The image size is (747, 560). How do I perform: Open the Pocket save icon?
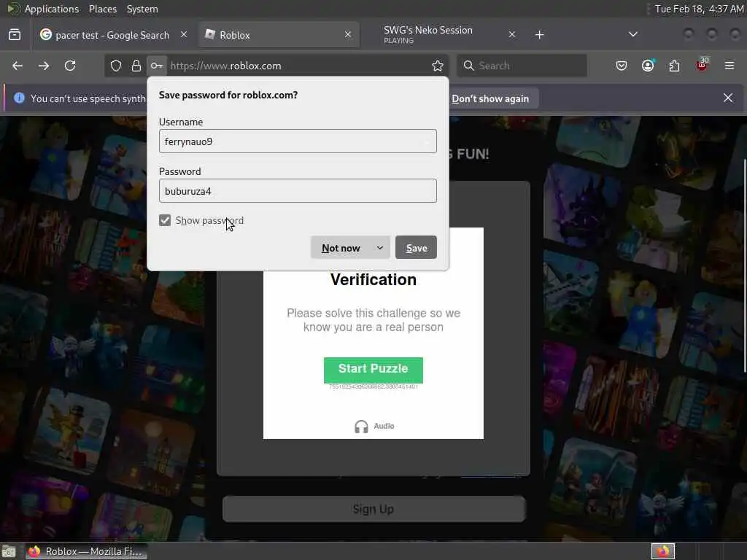pyautogui.click(x=622, y=66)
